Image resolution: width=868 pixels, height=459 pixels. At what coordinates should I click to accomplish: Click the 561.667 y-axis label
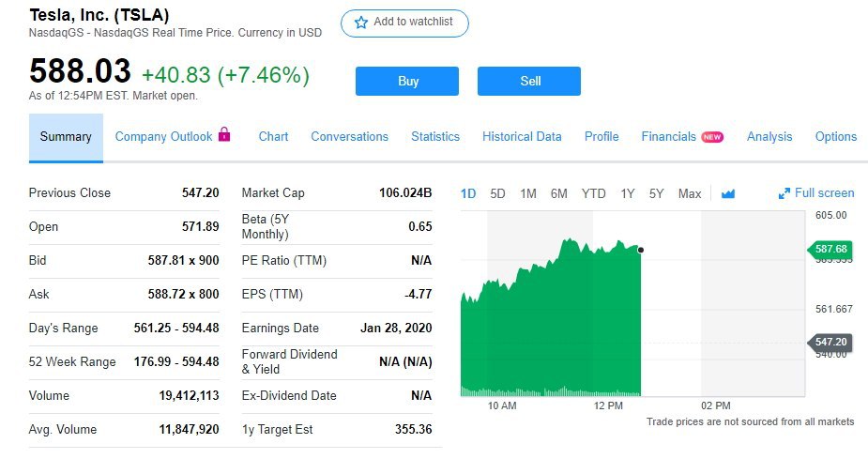click(833, 309)
